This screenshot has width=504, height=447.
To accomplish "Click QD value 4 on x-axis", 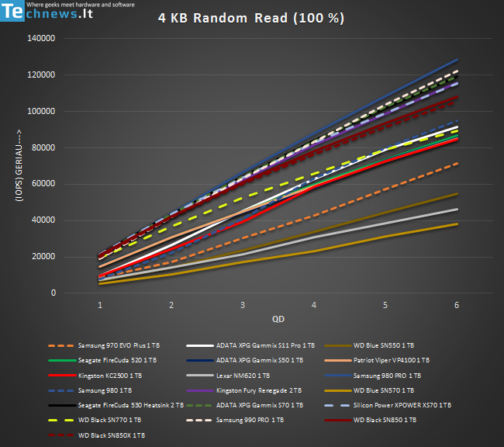I will coord(314,305).
